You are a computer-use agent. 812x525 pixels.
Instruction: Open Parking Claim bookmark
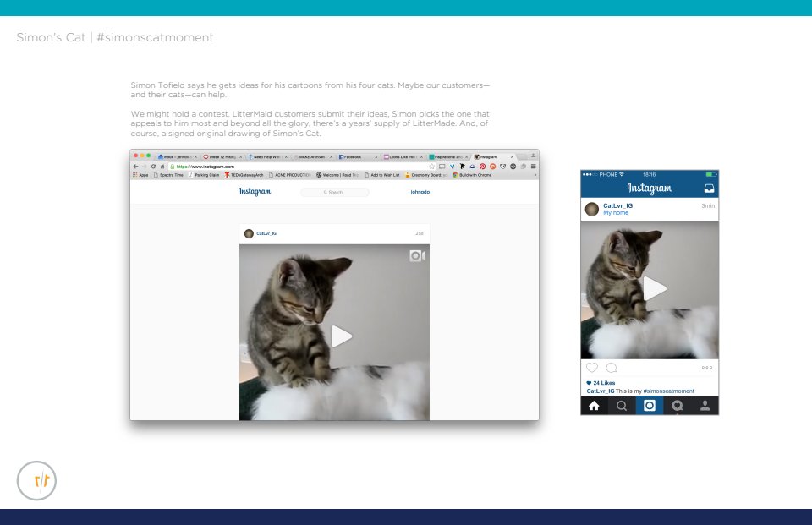pyautogui.click(x=204, y=175)
